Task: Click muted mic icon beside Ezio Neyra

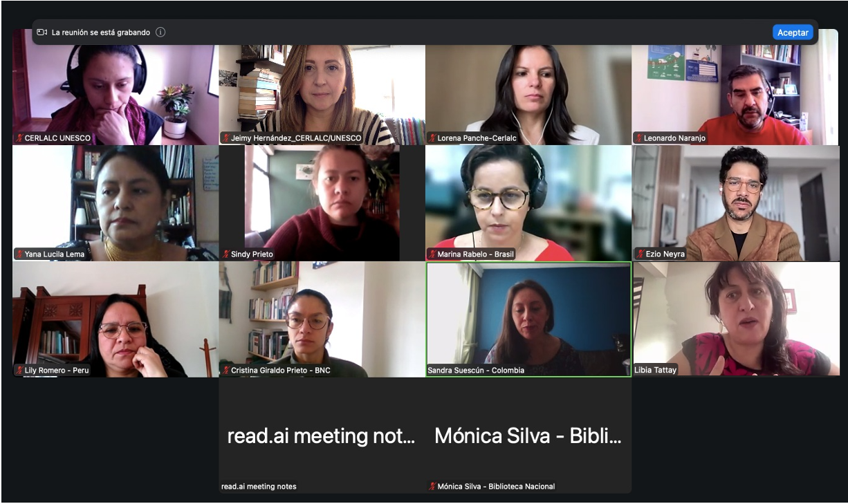Action: click(x=640, y=254)
